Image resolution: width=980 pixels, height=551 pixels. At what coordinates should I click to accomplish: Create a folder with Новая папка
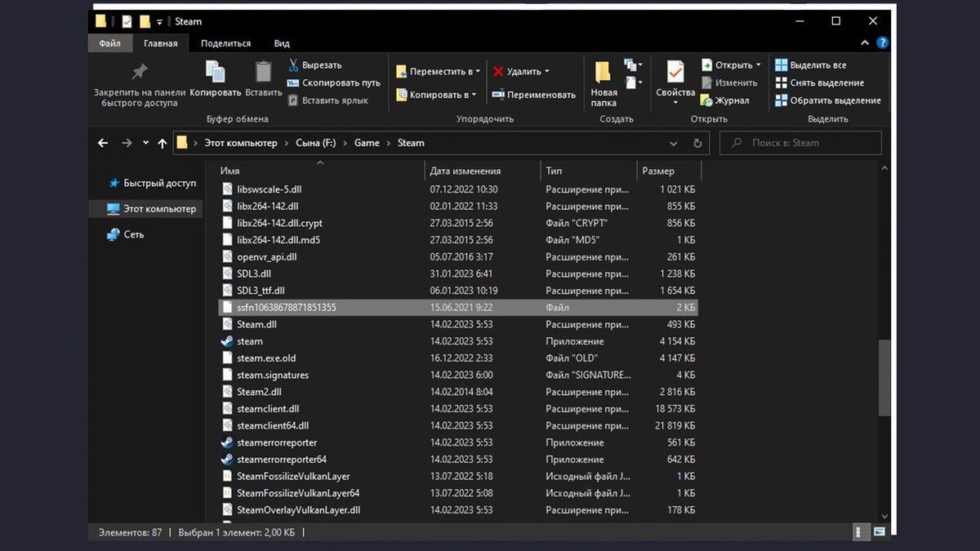tap(604, 84)
